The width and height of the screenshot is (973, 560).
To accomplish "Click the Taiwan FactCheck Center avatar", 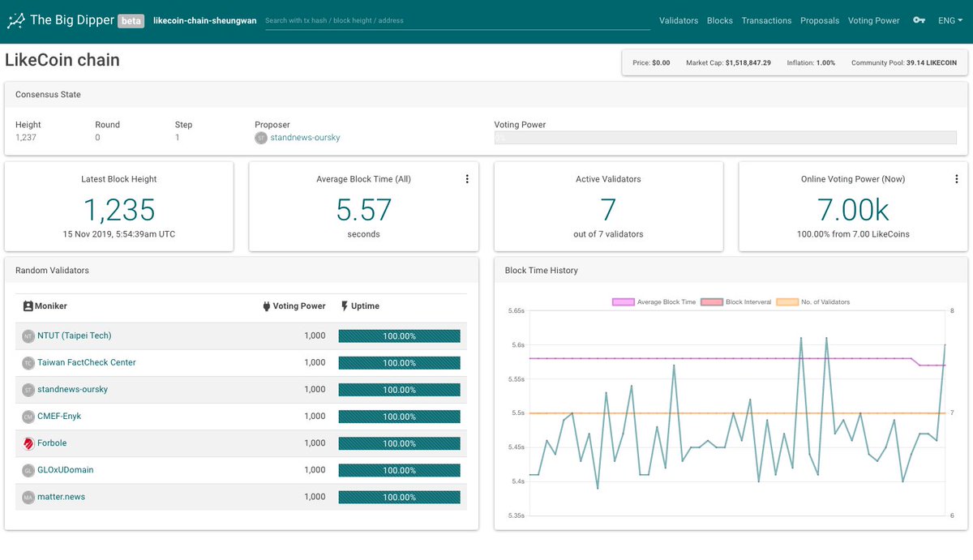I will pyautogui.click(x=28, y=363).
